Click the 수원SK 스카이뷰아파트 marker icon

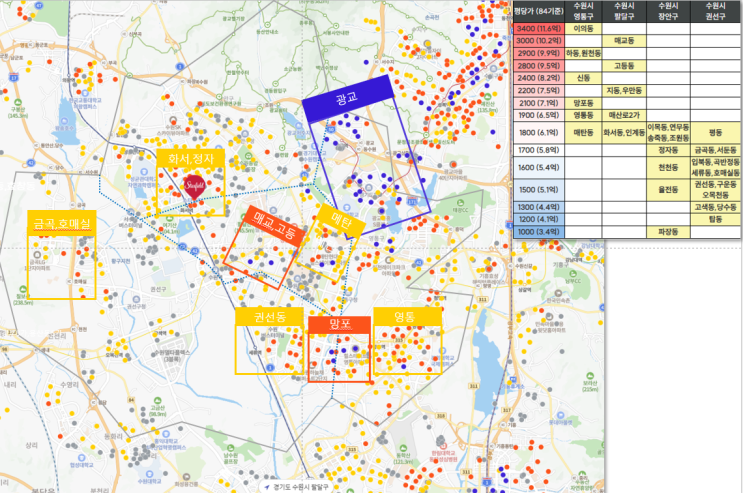[x=173, y=119]
